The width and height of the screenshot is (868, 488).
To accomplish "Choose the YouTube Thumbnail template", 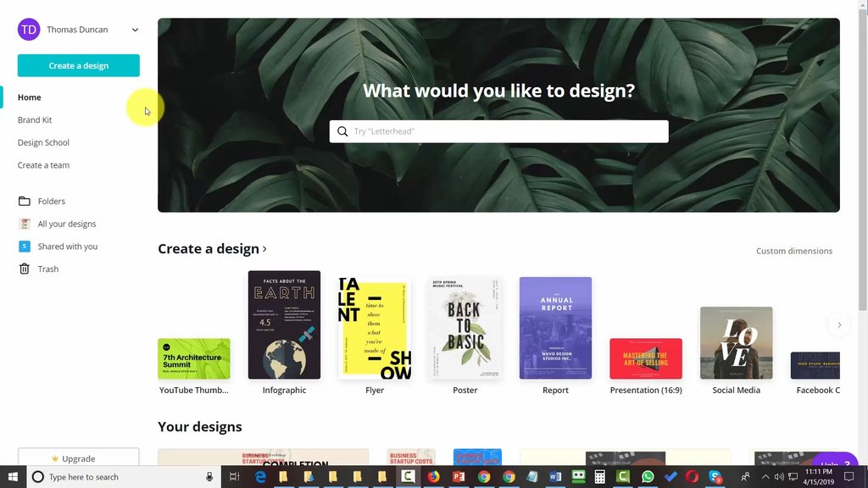I will click(194, 358).
